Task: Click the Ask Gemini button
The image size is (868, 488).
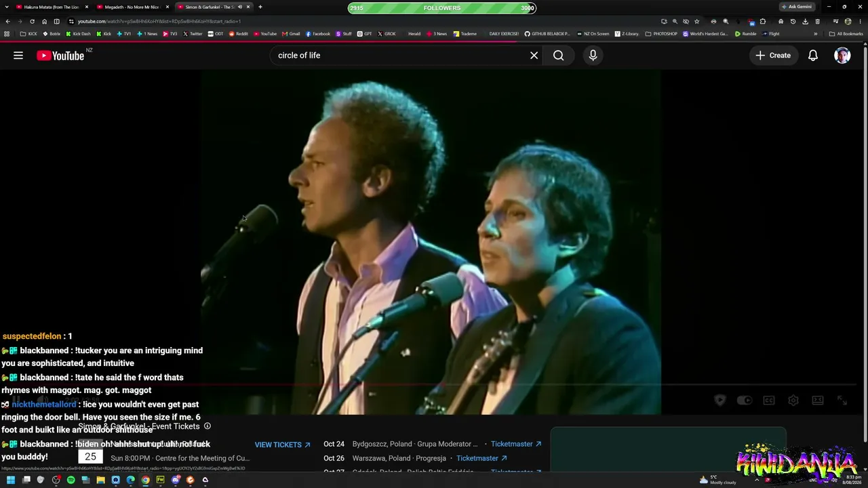Action: pyautogui.click(x=797, y=7)
